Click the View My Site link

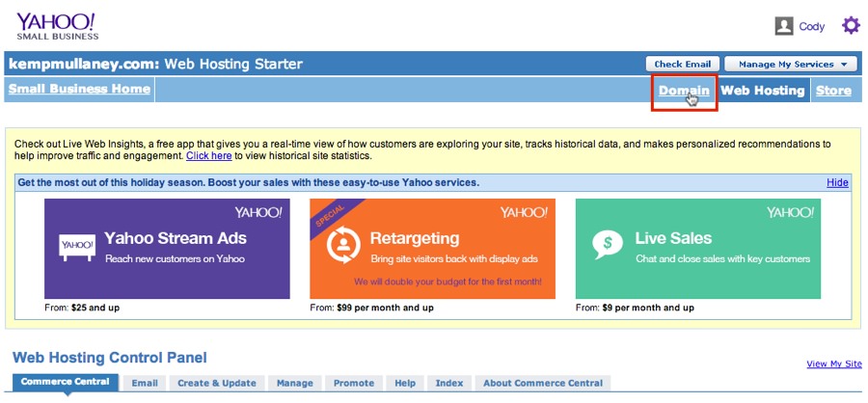[834, 363]
